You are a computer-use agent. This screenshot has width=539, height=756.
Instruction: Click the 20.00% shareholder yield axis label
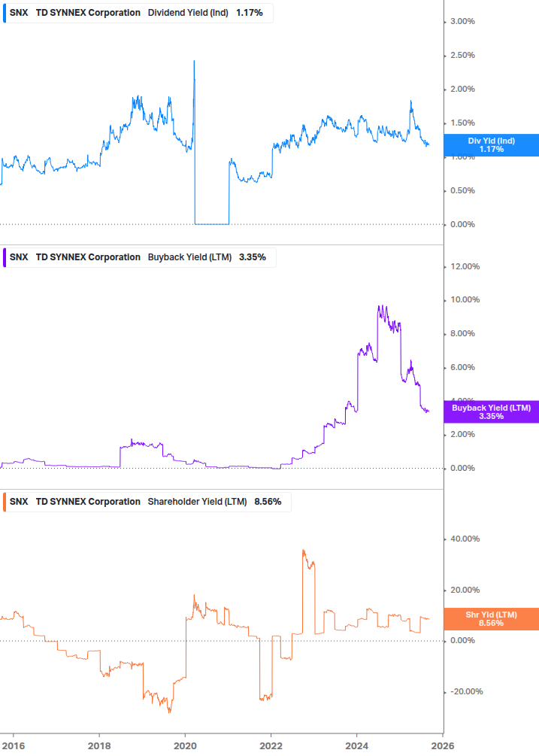tap(465, 590)
